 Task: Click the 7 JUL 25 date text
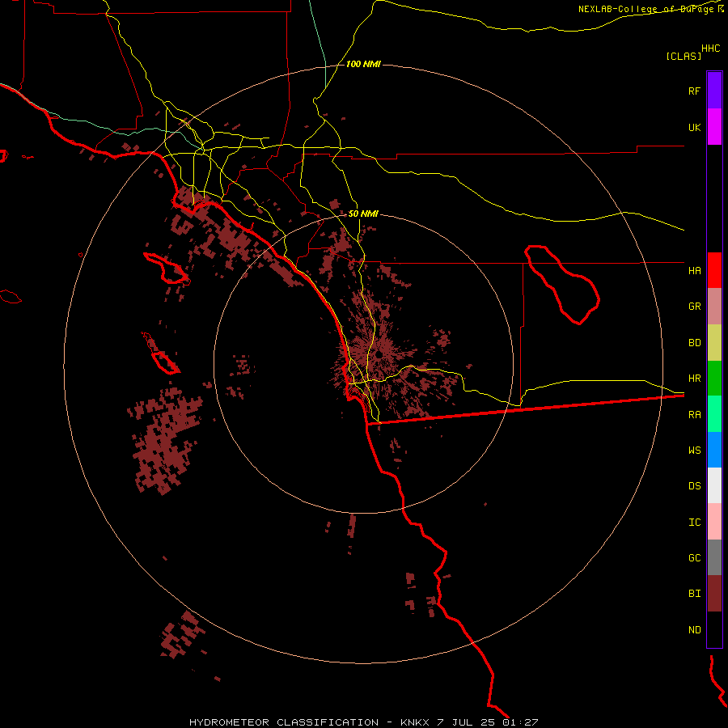466,722
